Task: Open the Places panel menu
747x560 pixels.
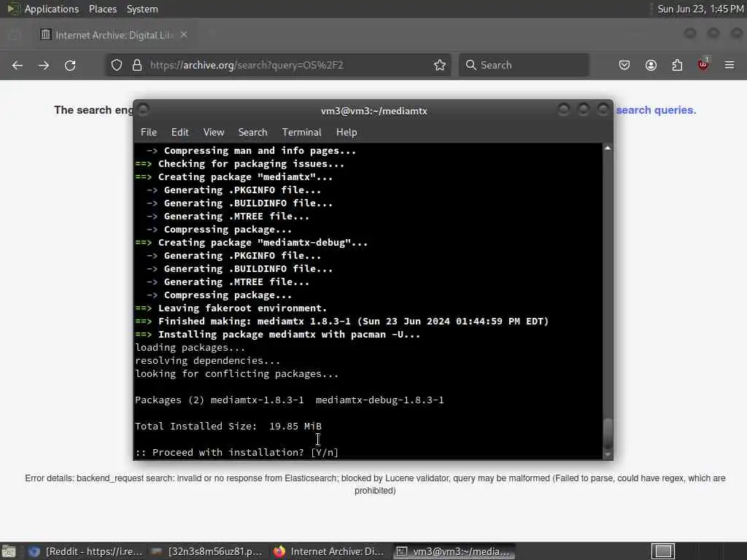Action: (103, 9)
